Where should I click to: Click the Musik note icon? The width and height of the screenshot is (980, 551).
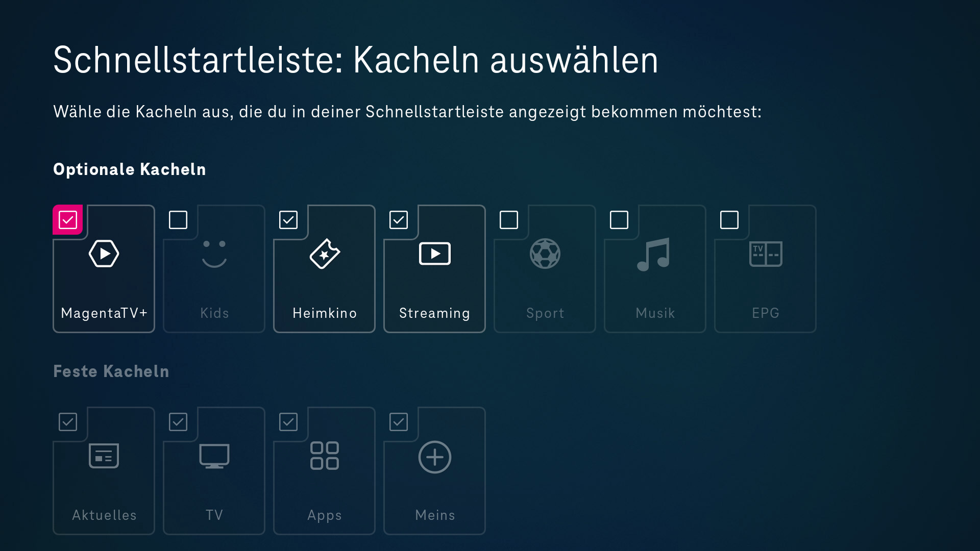click(x=654, y=254)
